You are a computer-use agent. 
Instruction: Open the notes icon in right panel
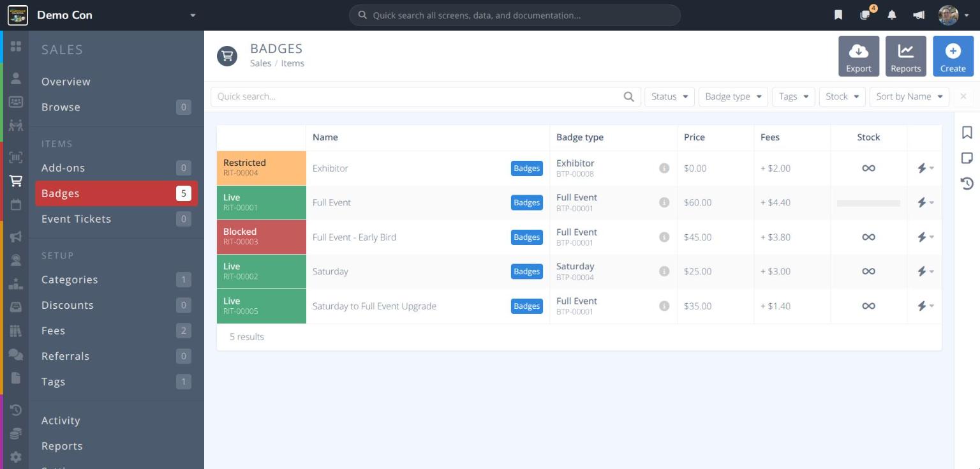(967, 158)
